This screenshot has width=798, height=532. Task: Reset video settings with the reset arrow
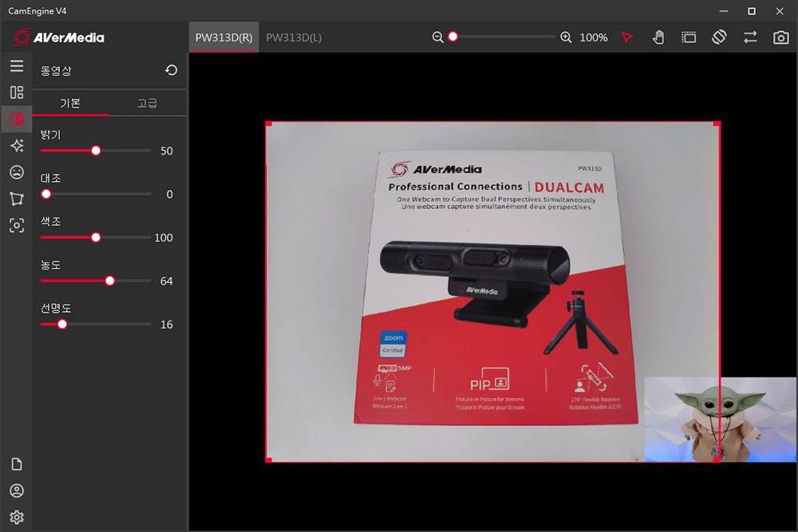click(x=172, y=70)
